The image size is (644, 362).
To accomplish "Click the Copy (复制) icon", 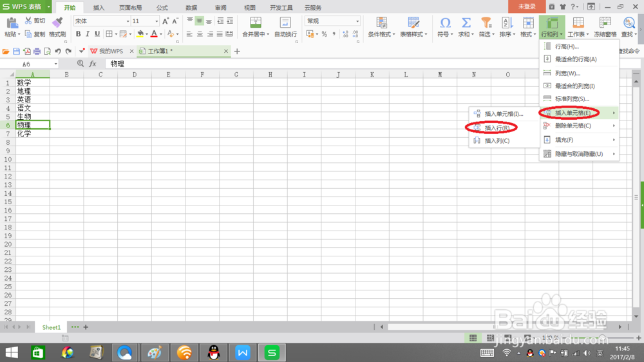I will [28, 34].
